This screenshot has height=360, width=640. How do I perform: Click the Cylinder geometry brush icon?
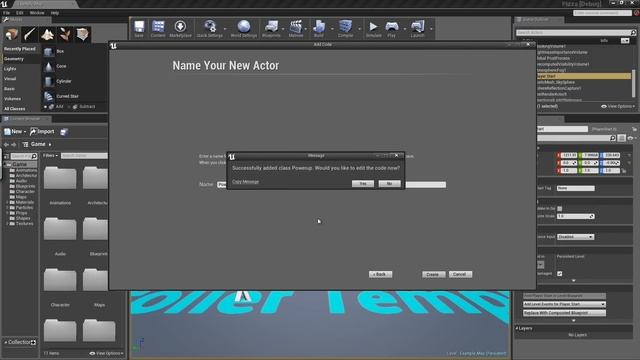pyautogui.click(x=49, y=81)
